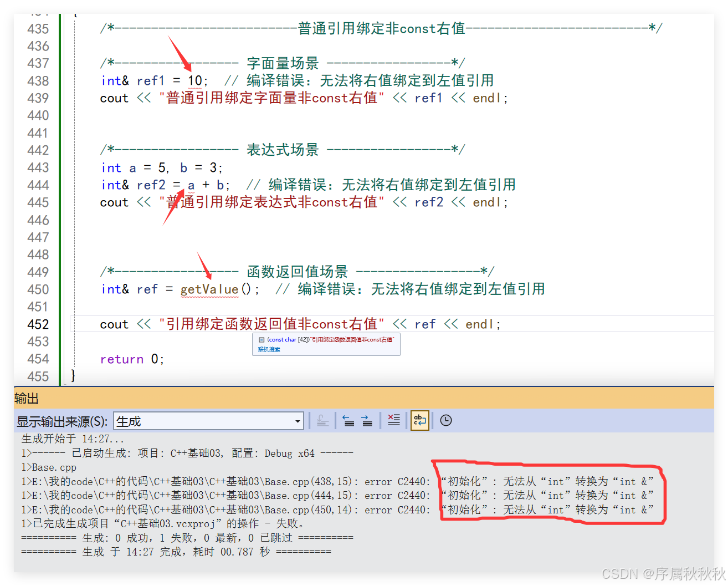This screenshot has width=728, height=586.
Task: Toggle word wrap in output window
Action: pos(419,420)
